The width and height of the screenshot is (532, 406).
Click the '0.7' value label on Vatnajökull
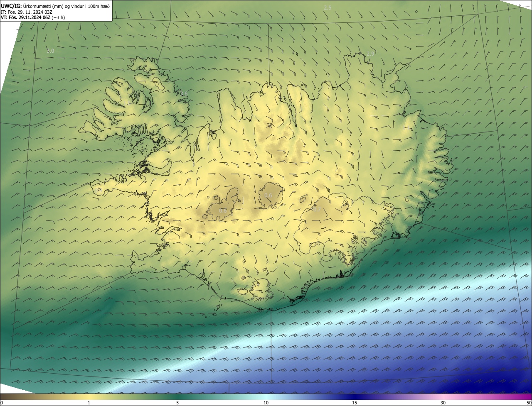point(317,210)
